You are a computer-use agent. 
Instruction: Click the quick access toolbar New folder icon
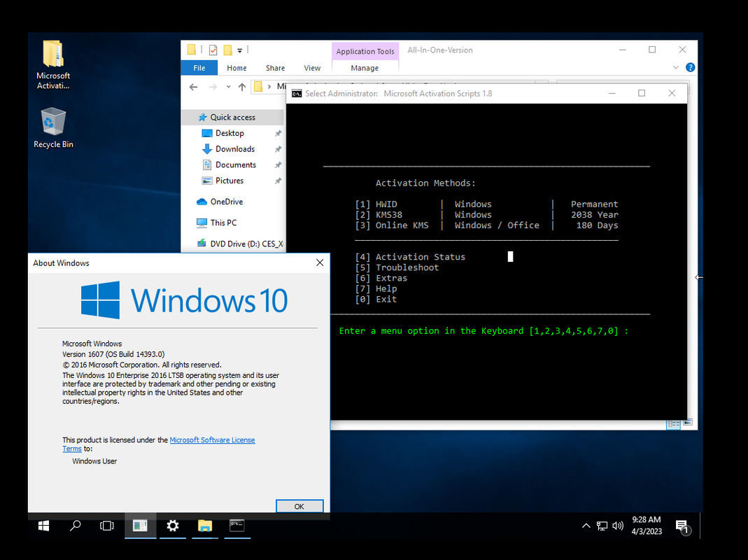(x=228, y=50)
